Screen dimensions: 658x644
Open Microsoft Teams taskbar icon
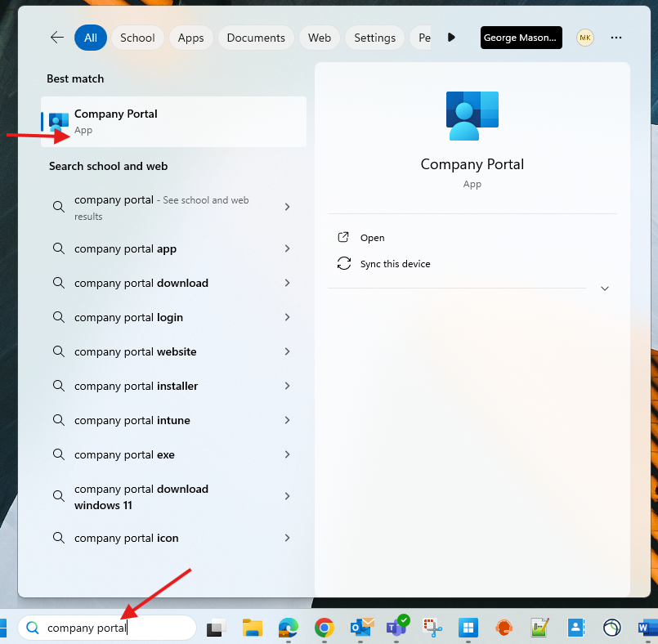(x=396, y=628)
